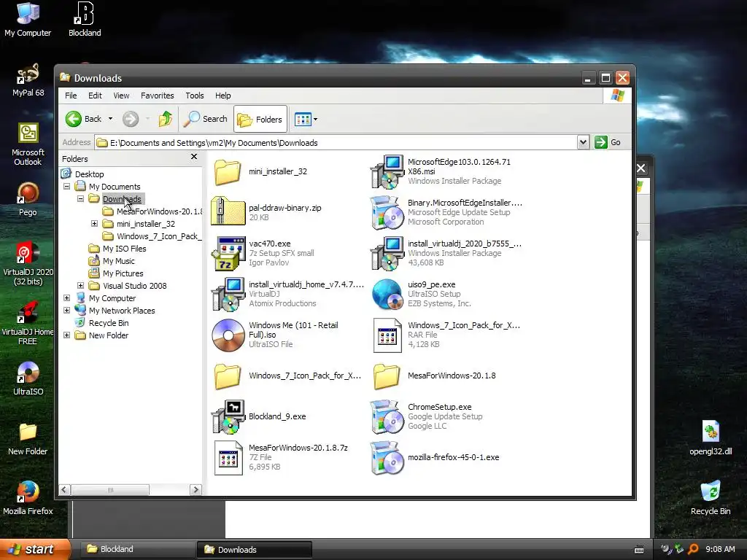Select the Microsoft Outlook desktop icon
Image resolution: width=747 pixels, height=560 pixels.
pyautogui.click(x=28, y=144)
